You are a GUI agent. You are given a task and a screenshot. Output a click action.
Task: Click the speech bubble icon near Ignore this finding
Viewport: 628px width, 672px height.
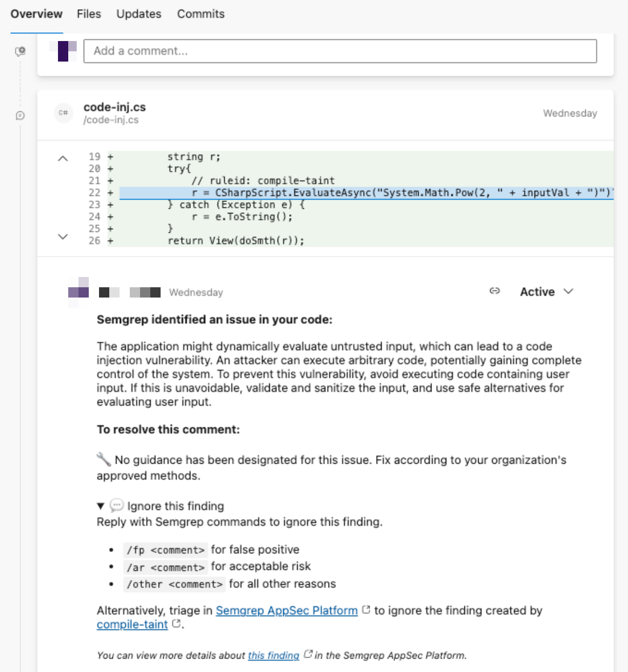pos(117,506)
